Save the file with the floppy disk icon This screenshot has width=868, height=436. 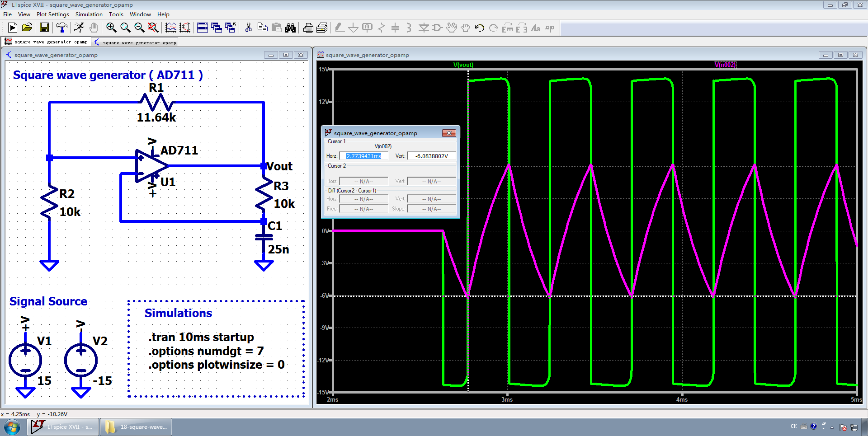pyautogui.click(x=44, y=28)
